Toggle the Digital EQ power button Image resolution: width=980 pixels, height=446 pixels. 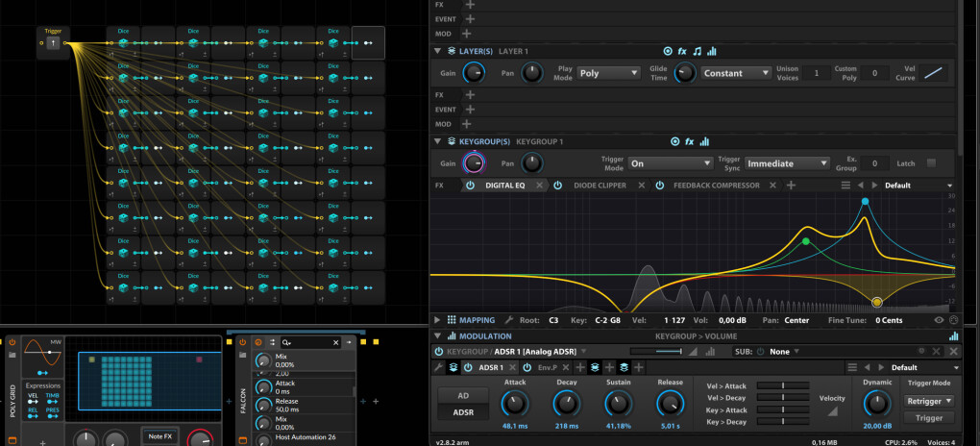pos(470,186)
